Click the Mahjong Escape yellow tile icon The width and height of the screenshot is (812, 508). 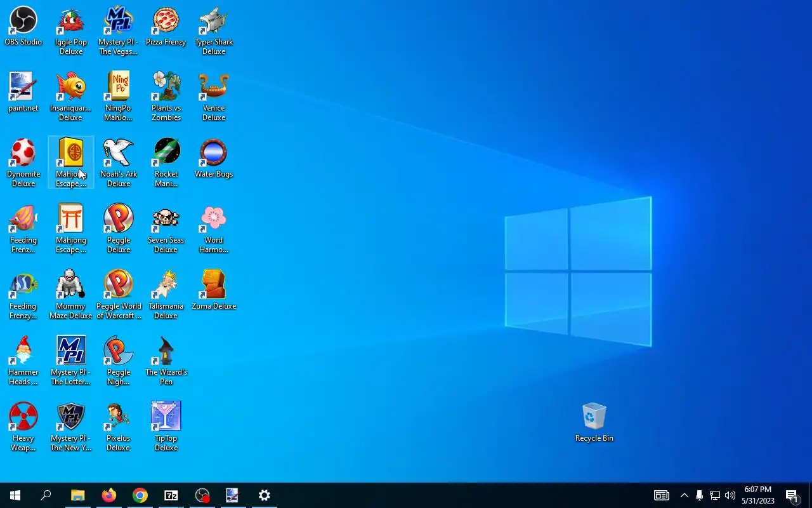[71, 163]
